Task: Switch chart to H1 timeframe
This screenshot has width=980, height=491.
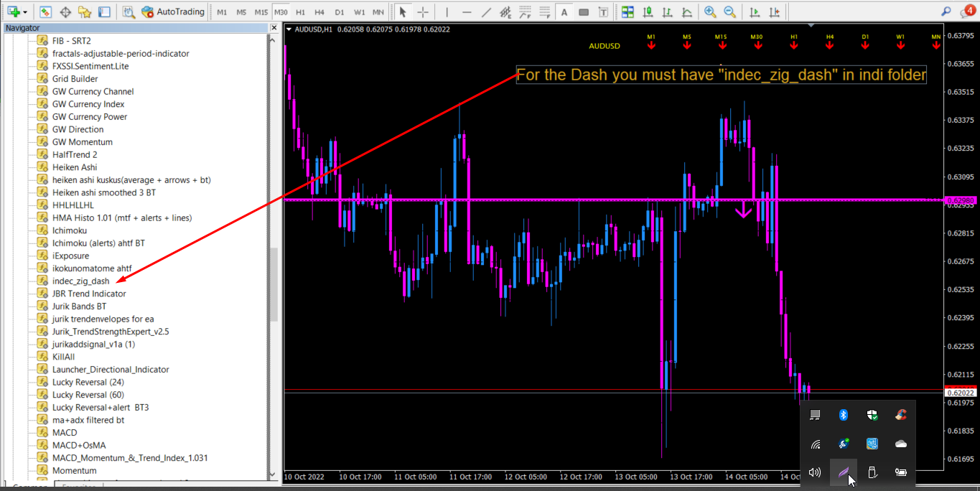Action: coord(300,12)
